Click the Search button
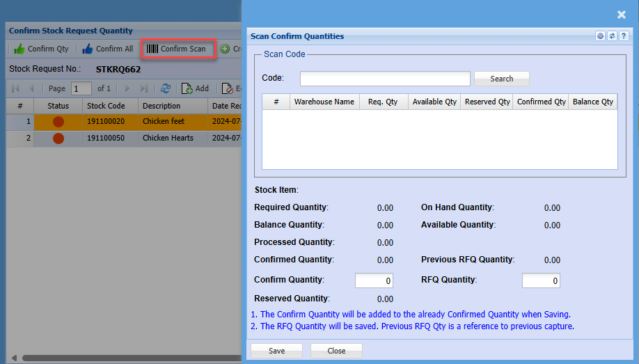This screenshot has height=364, width=639. point(501,79)
